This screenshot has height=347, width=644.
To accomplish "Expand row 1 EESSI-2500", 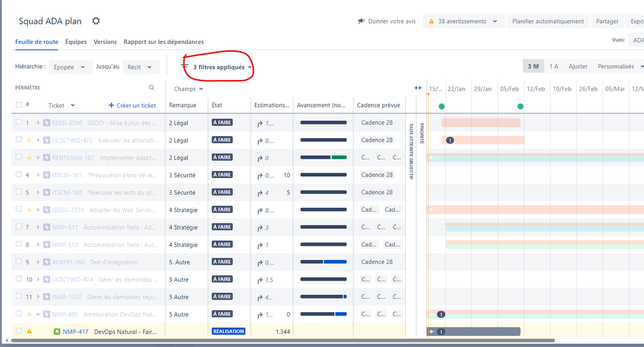I will click(38, 123).
